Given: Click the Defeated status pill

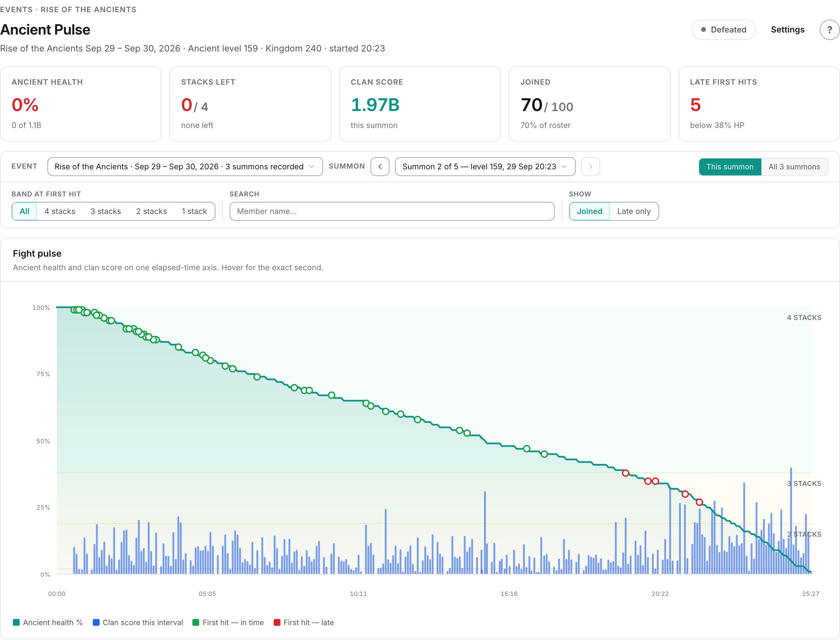Looking at the screenshot, I should pos(723,30).
